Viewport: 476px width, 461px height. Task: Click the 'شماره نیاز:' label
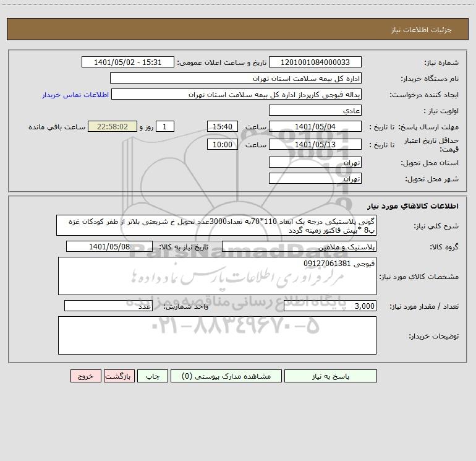(441, 63)
